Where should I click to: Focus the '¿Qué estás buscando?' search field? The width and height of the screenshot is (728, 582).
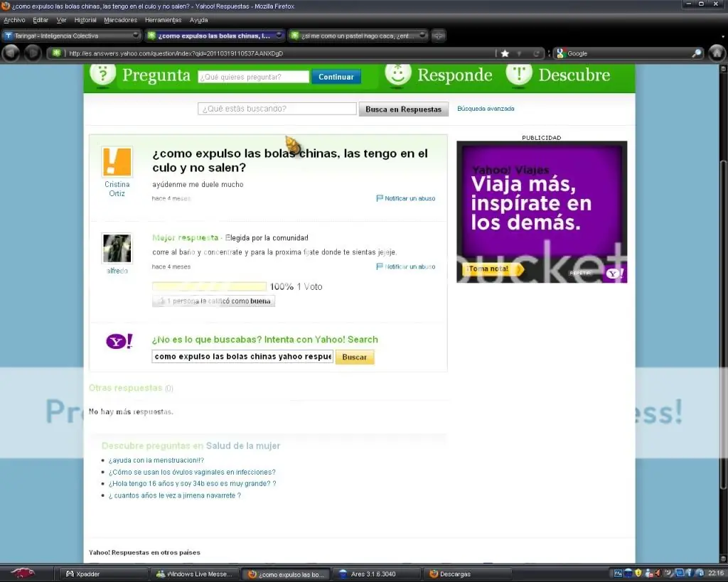tap(277, 109)
